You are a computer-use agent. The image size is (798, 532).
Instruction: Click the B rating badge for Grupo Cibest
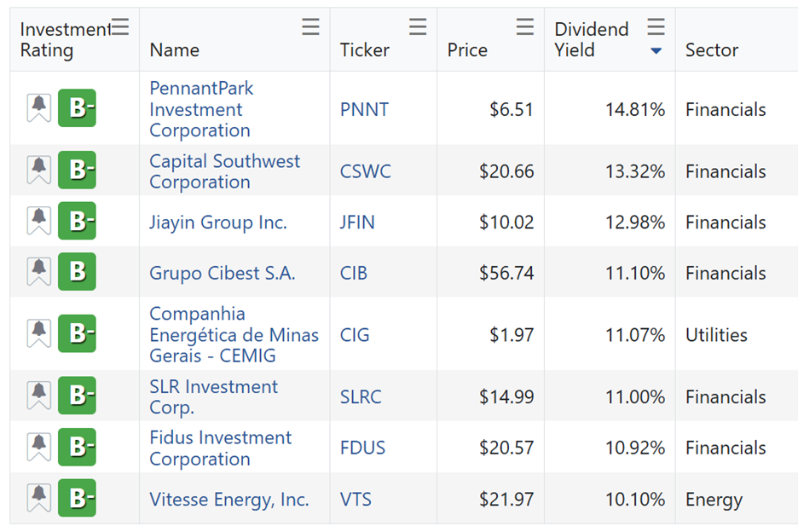click(77, 272)
